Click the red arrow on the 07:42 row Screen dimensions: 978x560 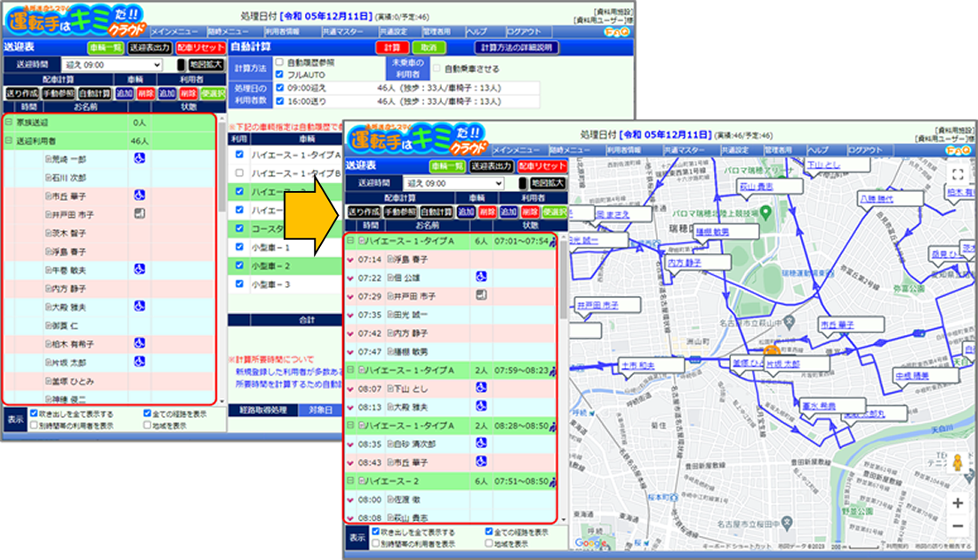[350, 334]
